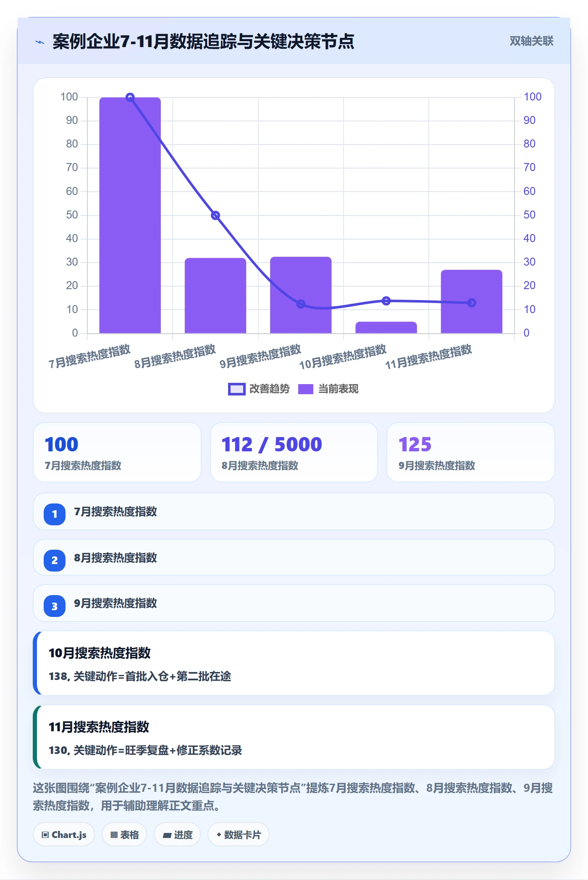Click the 8月搜索热度指数 axis label
588x880 pixels.
click(x=175, y=356)
